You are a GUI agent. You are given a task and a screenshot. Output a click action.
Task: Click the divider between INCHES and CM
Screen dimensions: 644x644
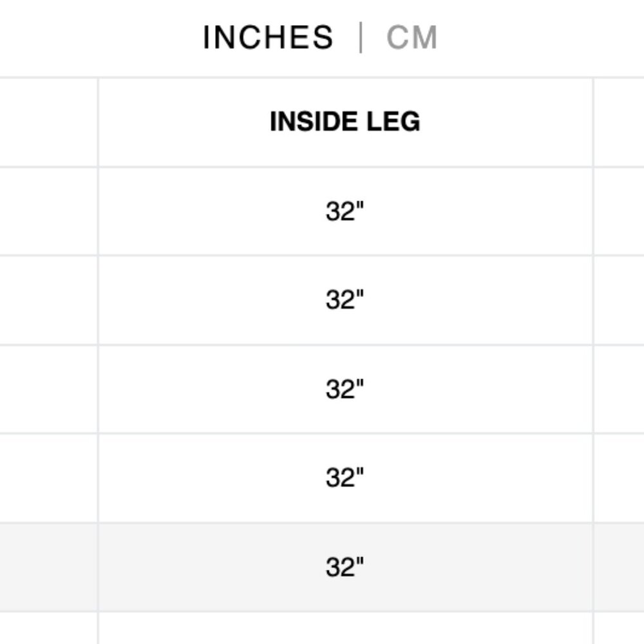[361, 37]
